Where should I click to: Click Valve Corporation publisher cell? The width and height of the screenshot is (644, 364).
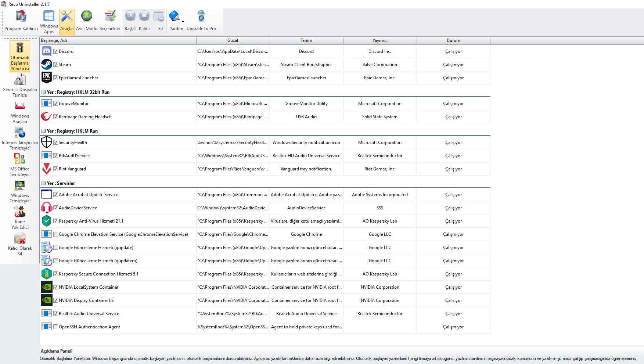[x=380, y=65]
